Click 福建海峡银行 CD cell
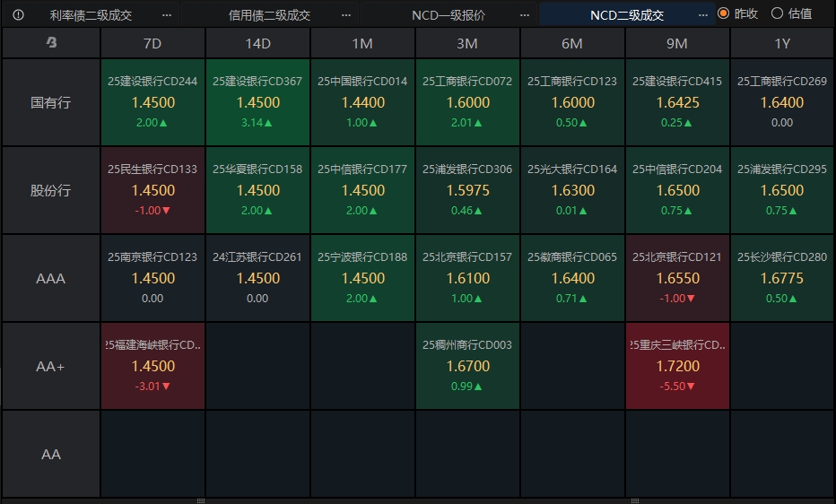This screenshot has width=836, height=504. pos(152,366)
